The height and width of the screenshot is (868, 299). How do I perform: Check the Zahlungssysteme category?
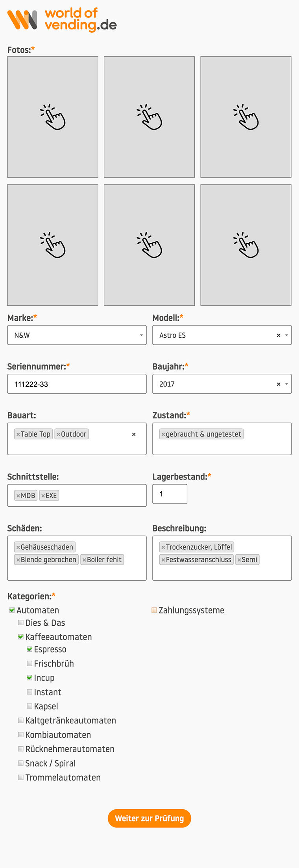[x=153, y=610]
